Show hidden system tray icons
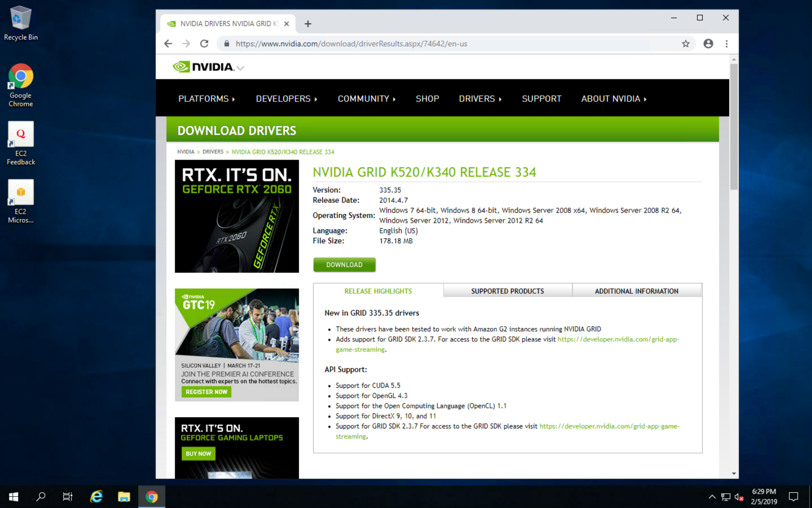Screen dimensions: 812x508 coord(712,497)
